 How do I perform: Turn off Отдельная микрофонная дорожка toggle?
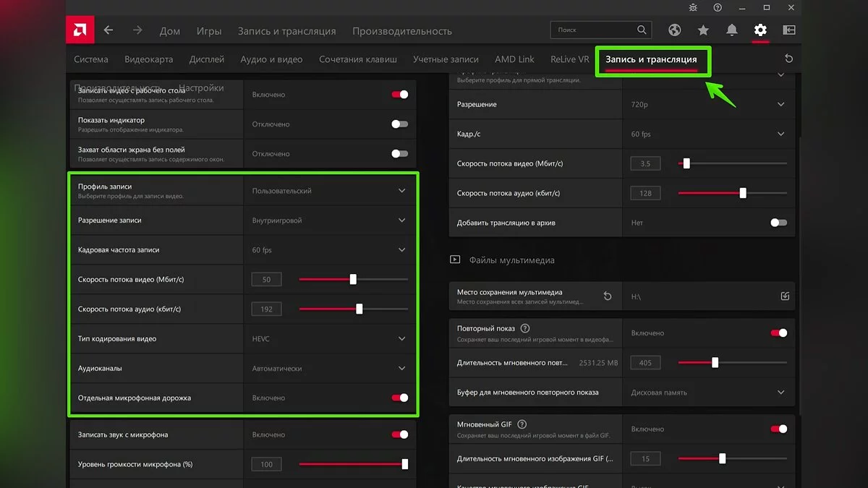point(399,398)
